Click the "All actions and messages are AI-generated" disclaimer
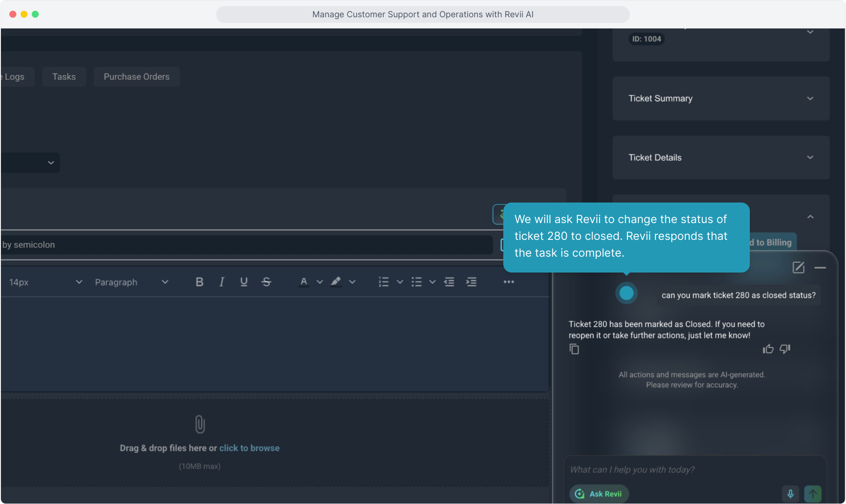 [692, 380]
